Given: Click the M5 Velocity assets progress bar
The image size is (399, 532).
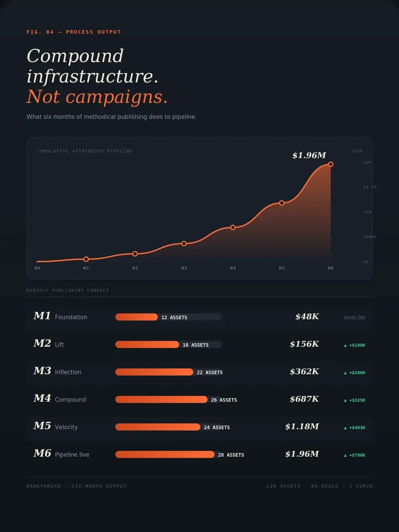Looking at the screenshot, I should (168, 427).
